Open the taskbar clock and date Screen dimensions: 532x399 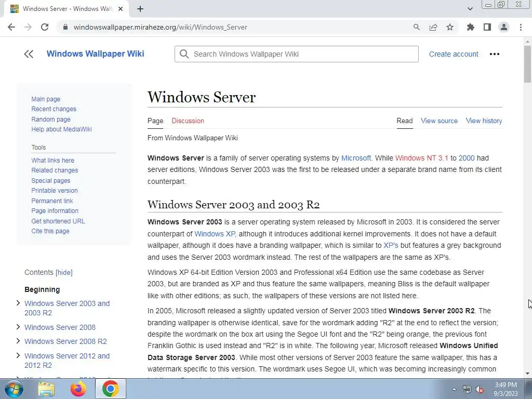click(506, 389)
